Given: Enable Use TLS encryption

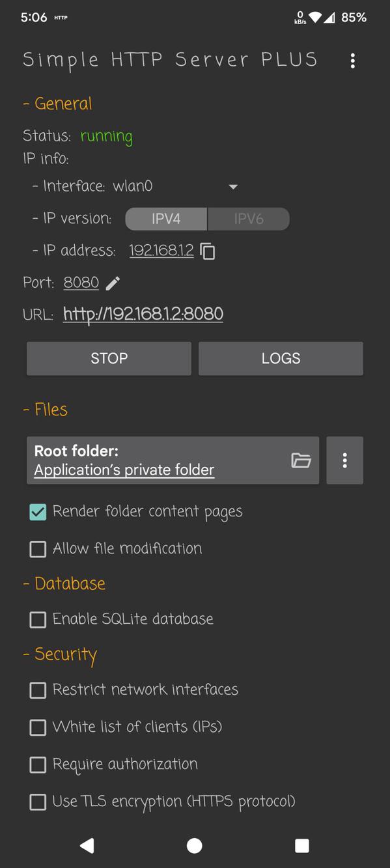Looking at the screenshot, I should (x=38, y=802).
